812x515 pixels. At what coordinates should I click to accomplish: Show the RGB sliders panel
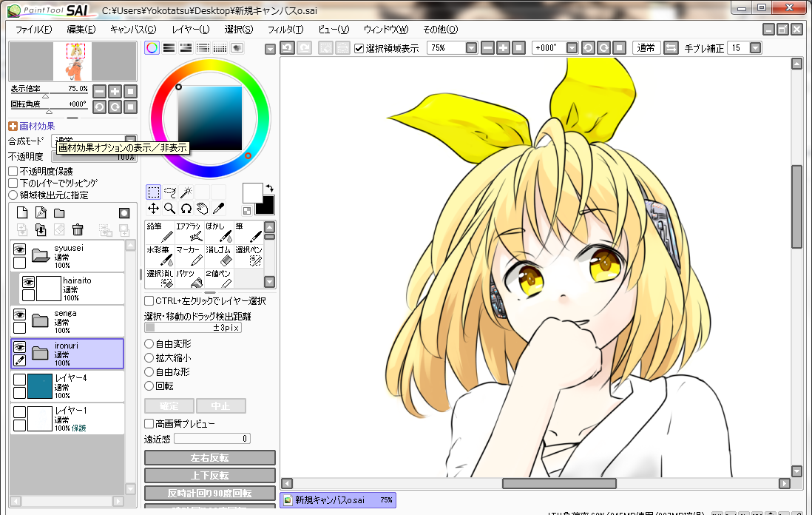169,47
